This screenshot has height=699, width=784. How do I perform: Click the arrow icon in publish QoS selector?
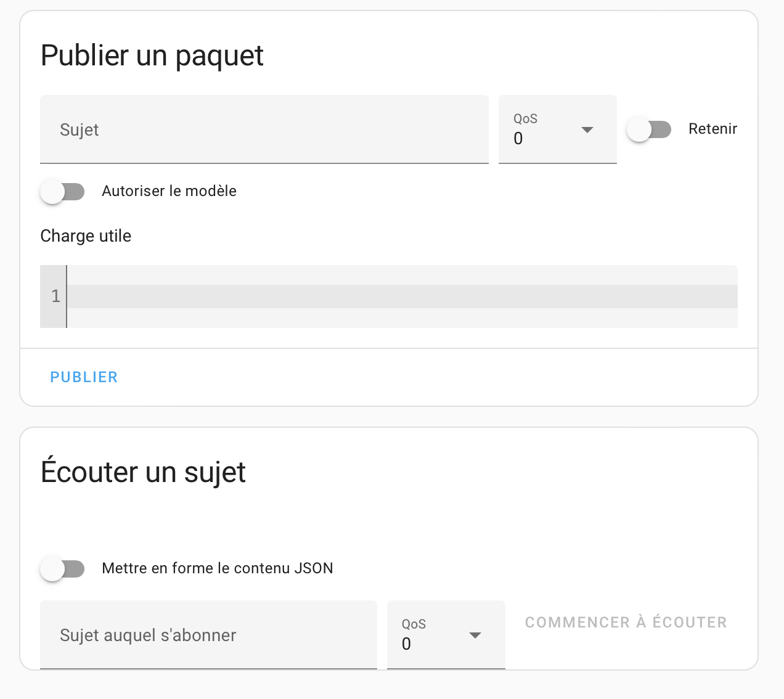coord(587,129)
